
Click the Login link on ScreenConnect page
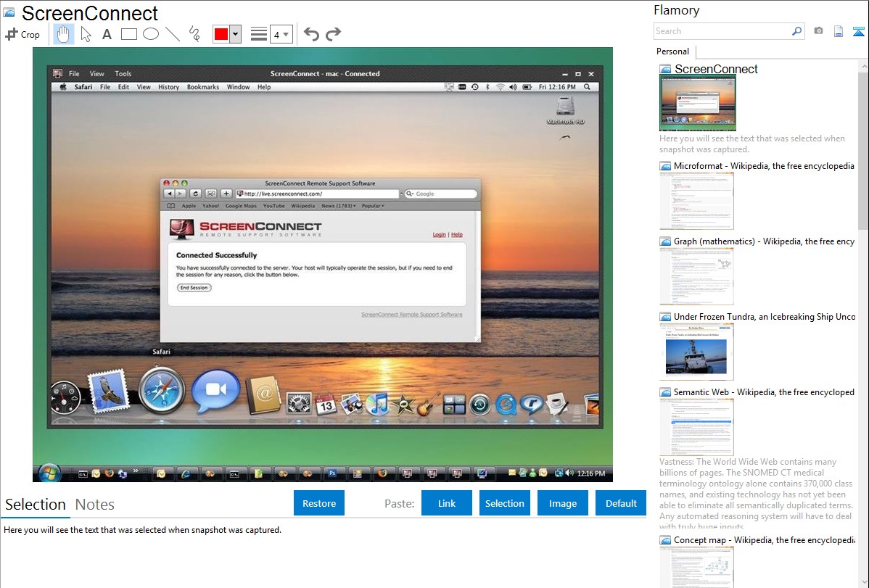(x=440, y=235)
